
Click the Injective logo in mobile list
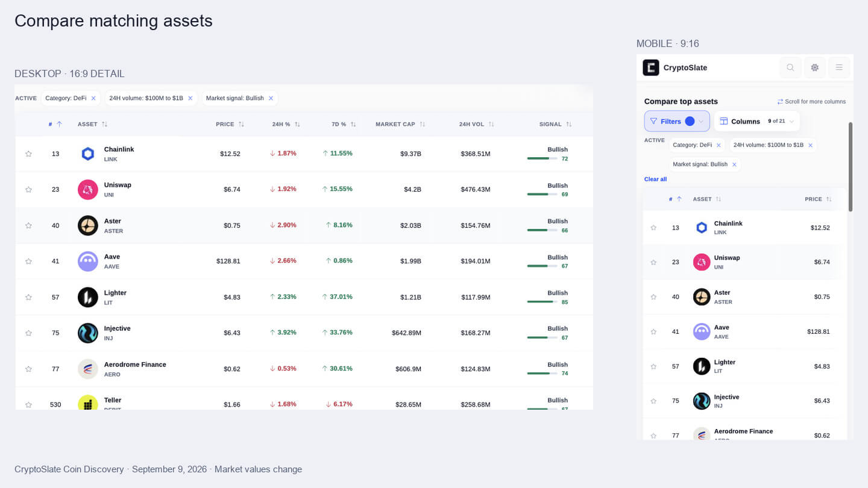(x=702, y=401)
